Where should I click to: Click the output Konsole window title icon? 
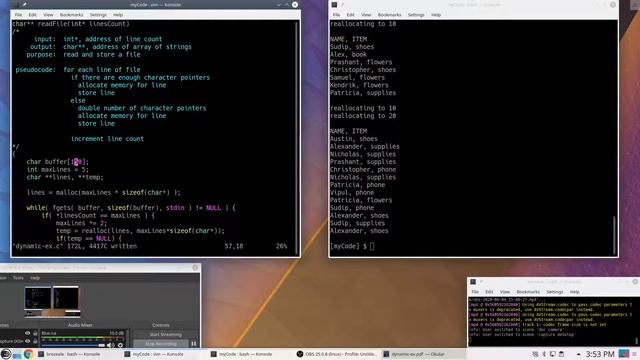pos(334,4)
